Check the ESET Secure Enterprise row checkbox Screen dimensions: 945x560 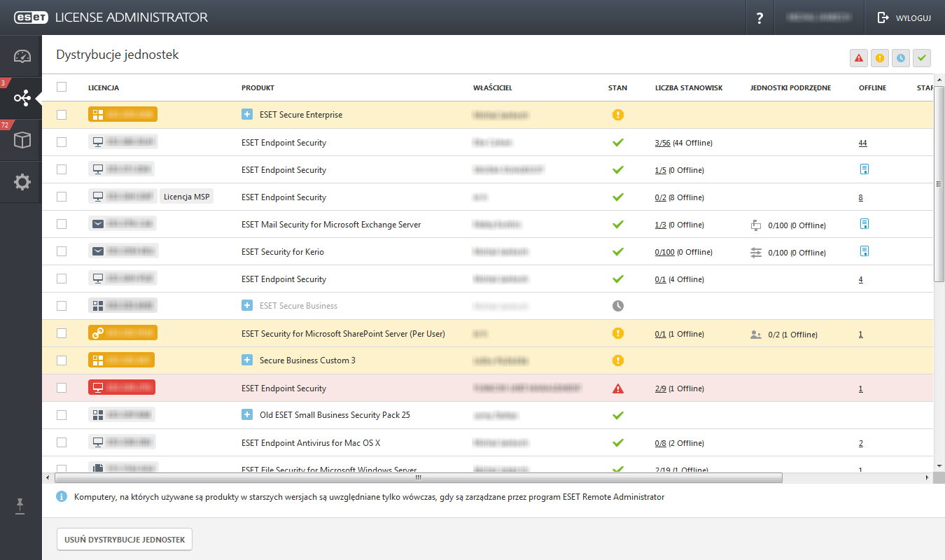(62, 115)
